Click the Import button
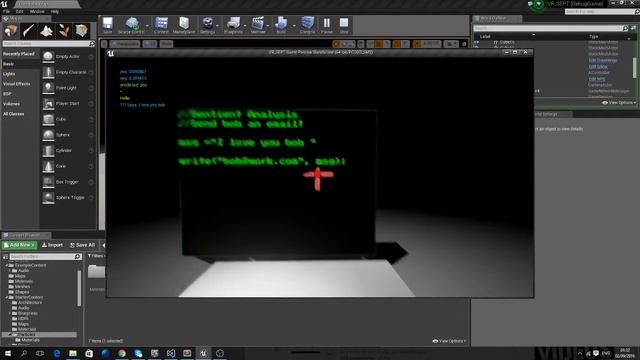This screenshot has width=640, height=360. 52,245
